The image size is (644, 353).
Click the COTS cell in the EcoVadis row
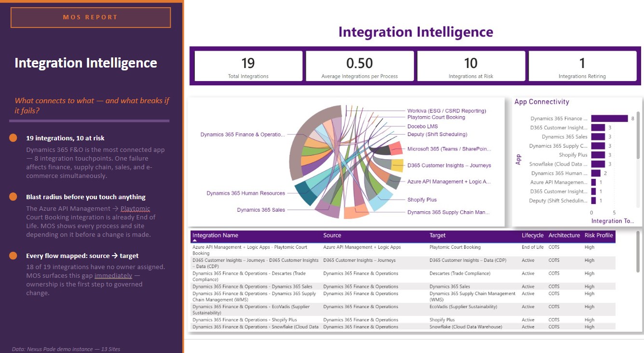click(554, 307)
